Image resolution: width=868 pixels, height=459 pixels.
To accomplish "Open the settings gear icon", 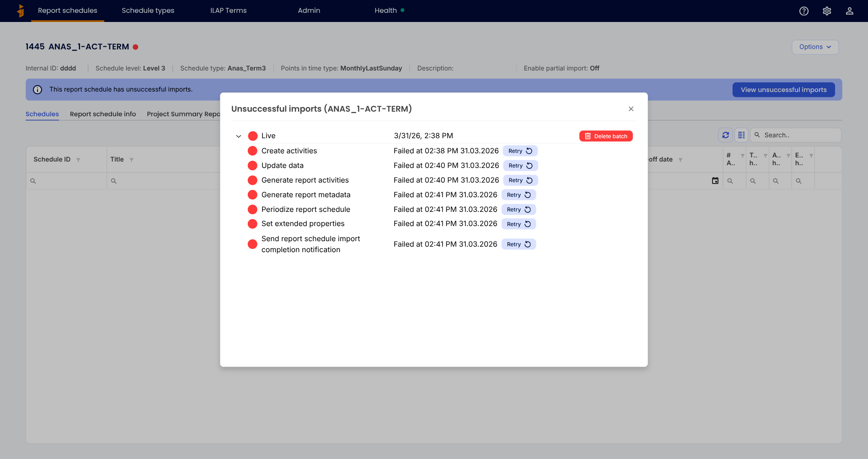I will [827, 11].
